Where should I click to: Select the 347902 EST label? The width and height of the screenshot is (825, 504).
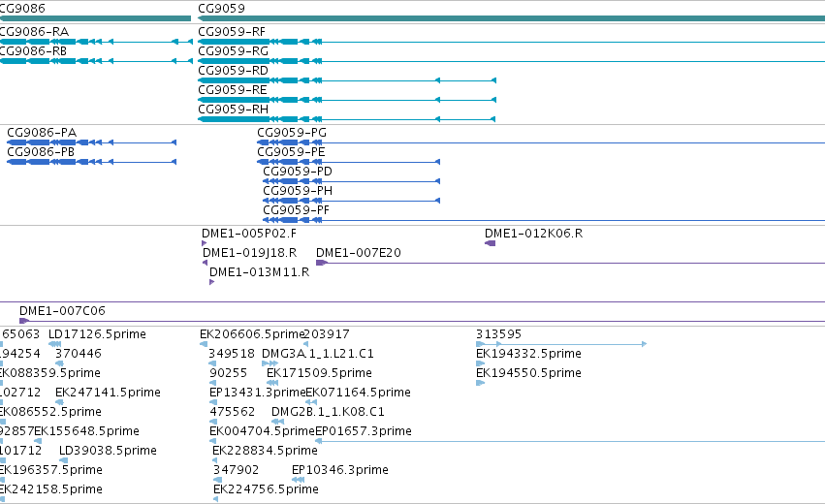(x=237, y=471)
